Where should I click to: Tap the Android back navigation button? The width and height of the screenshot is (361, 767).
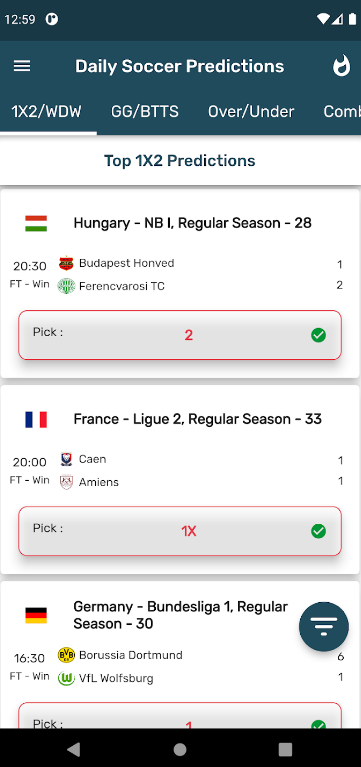coord(74,748)
